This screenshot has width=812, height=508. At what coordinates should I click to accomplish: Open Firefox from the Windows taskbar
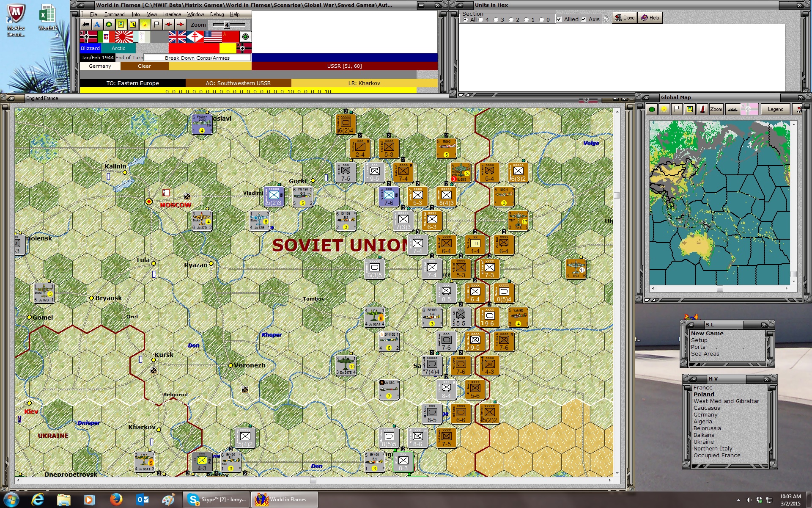click(x=115, y=500)
